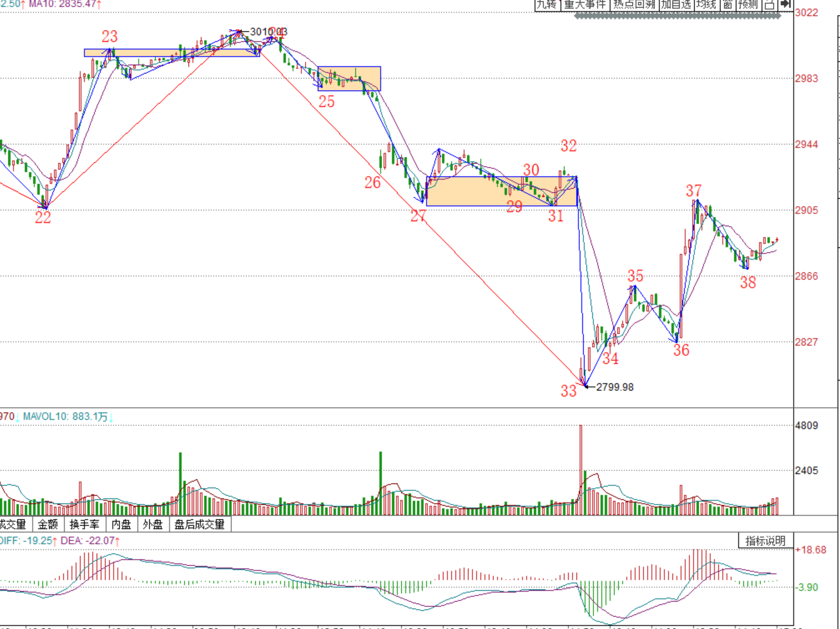Select 热点回溯 hotspot review
The width and height of the screenshot is (840, 629).
click(634, 4)
